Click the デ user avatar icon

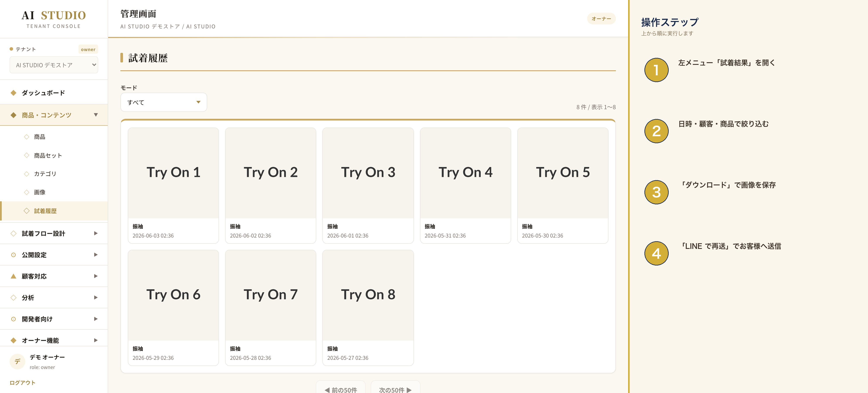pos(17,361)
